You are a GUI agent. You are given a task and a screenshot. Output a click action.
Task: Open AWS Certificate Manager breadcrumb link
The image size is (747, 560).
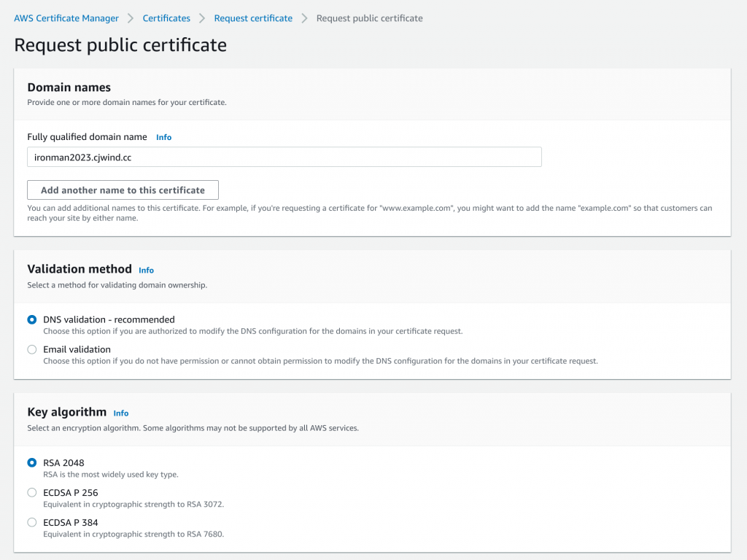(66, 18)
